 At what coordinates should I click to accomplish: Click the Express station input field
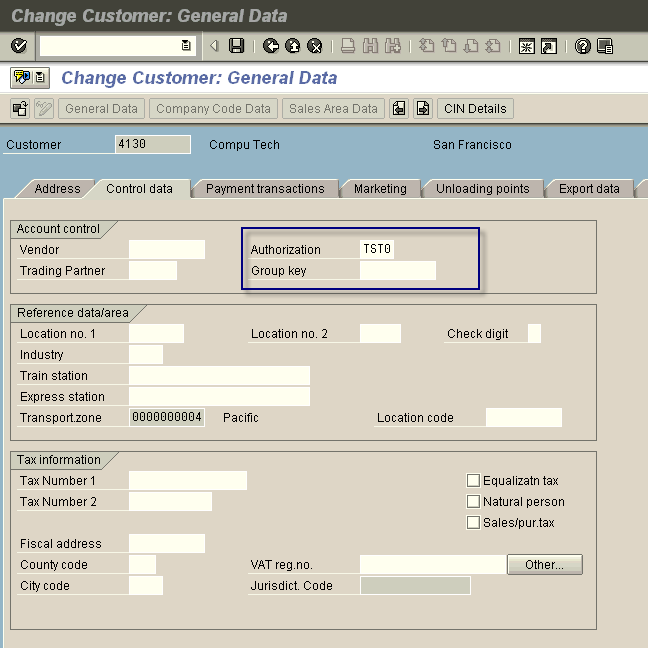coord(219,396)
